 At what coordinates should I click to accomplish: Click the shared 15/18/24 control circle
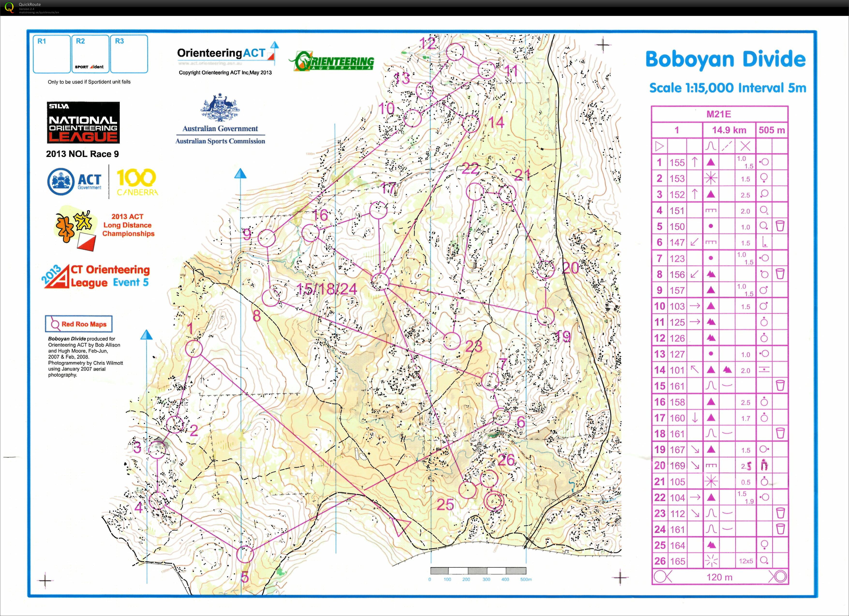(x=380, y=282)
